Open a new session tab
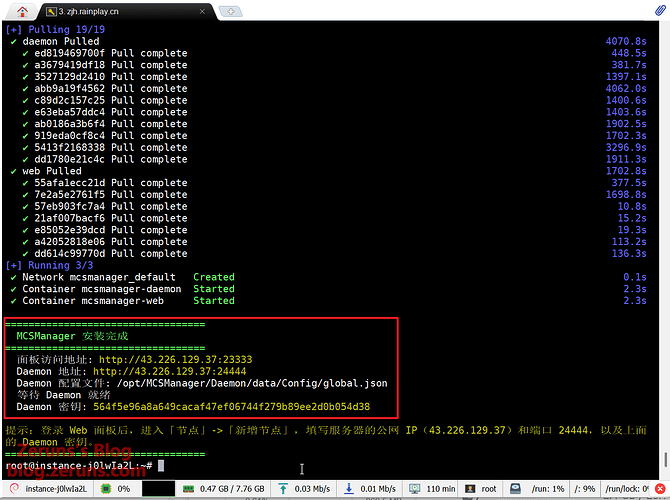Image resolution: width=670 pixels, height=500 pixels. point(231,12)
